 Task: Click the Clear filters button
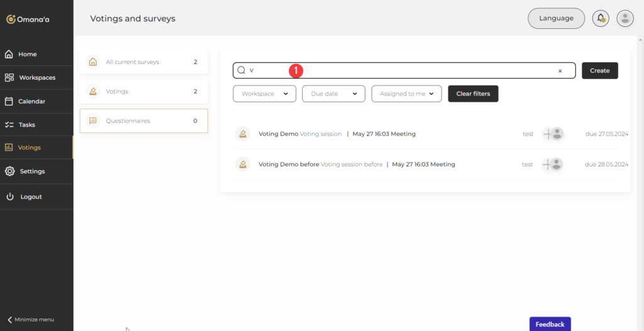473,94
